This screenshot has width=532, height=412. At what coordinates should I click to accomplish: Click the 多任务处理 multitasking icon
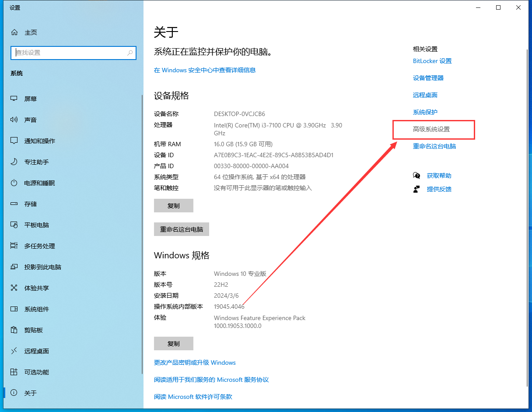click(14, 246)
